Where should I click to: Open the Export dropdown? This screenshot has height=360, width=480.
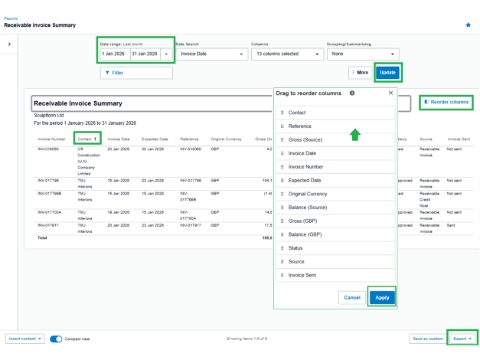[462, 339]
